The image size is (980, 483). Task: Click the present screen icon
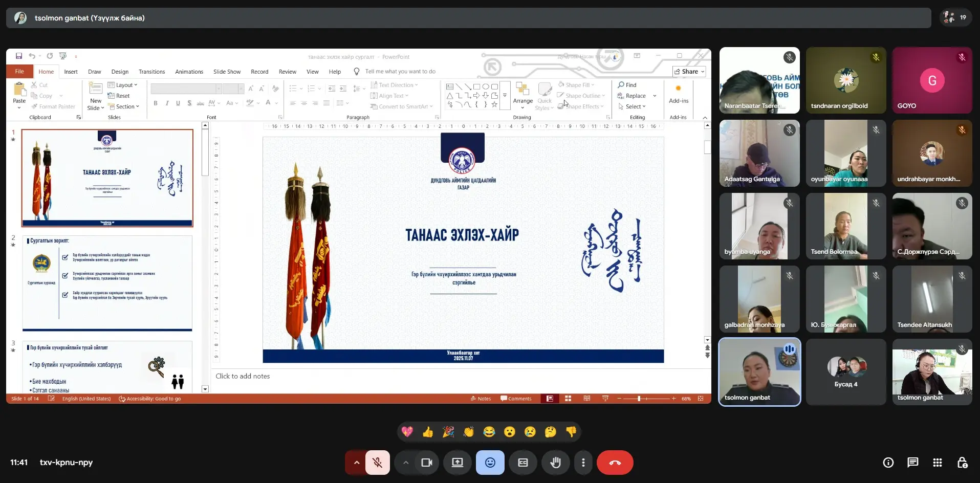click(x=457, y=463)
